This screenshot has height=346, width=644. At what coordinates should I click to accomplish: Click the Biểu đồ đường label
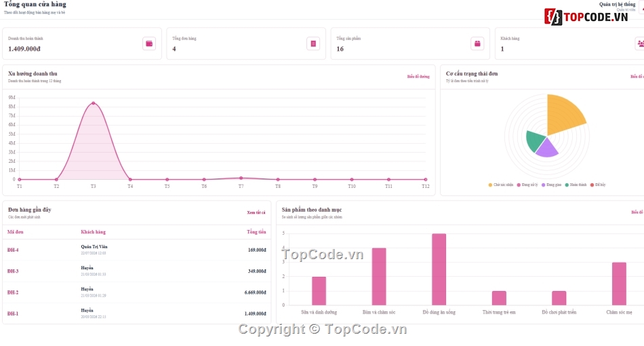[418, 77]
